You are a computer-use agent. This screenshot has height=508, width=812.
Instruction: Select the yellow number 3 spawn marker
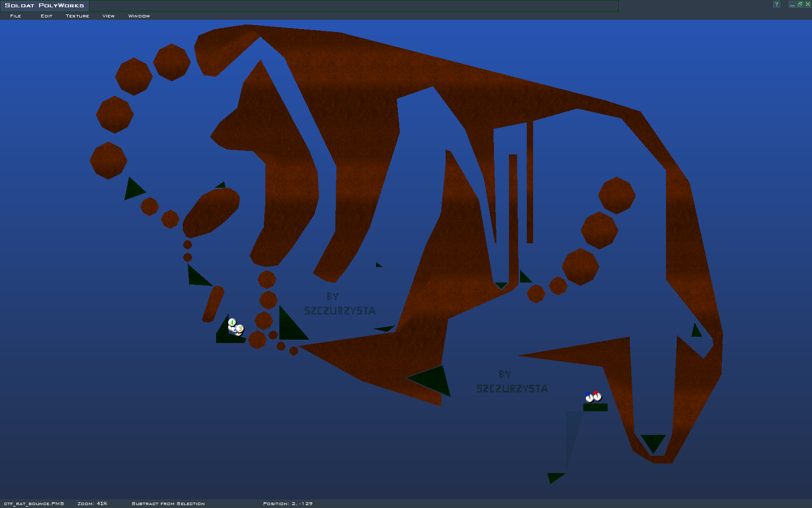coord(240,329)
